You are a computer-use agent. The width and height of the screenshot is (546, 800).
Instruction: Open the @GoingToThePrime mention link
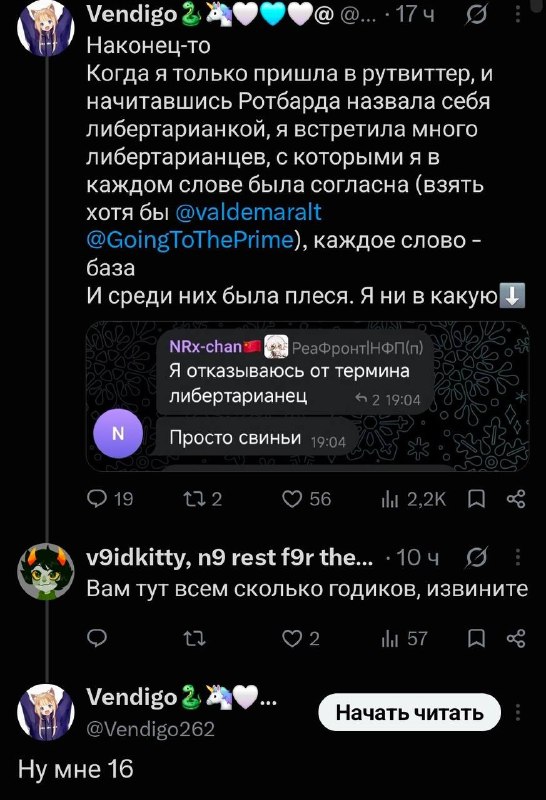pos(191,240)
